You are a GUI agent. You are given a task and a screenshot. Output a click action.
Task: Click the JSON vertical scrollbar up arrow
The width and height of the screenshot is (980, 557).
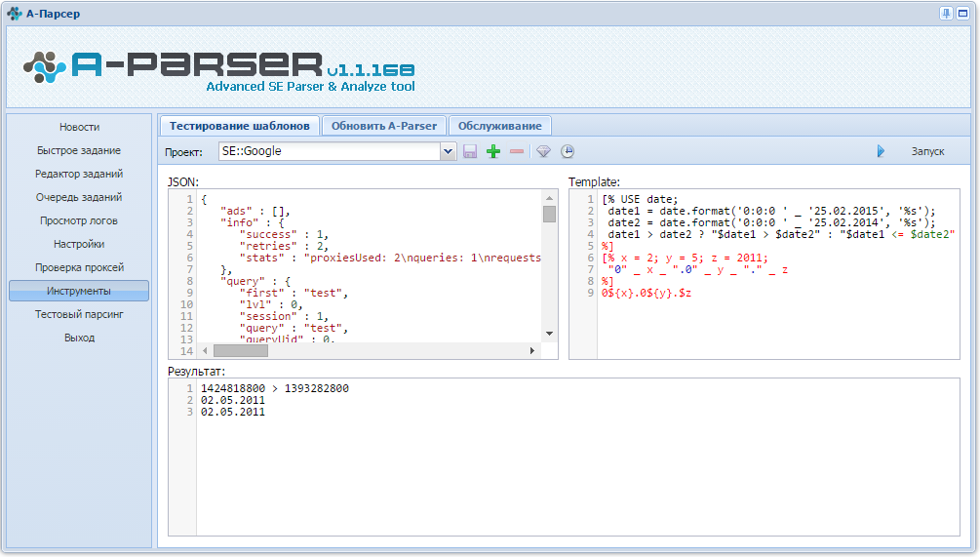(549, 198)
